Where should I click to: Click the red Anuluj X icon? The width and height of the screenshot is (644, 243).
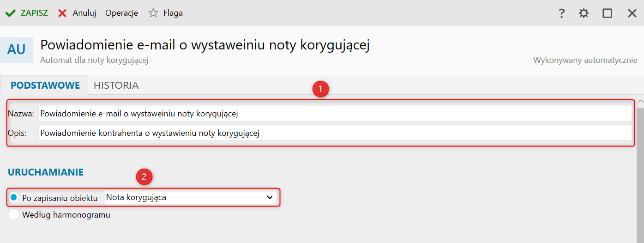(62, 13)
